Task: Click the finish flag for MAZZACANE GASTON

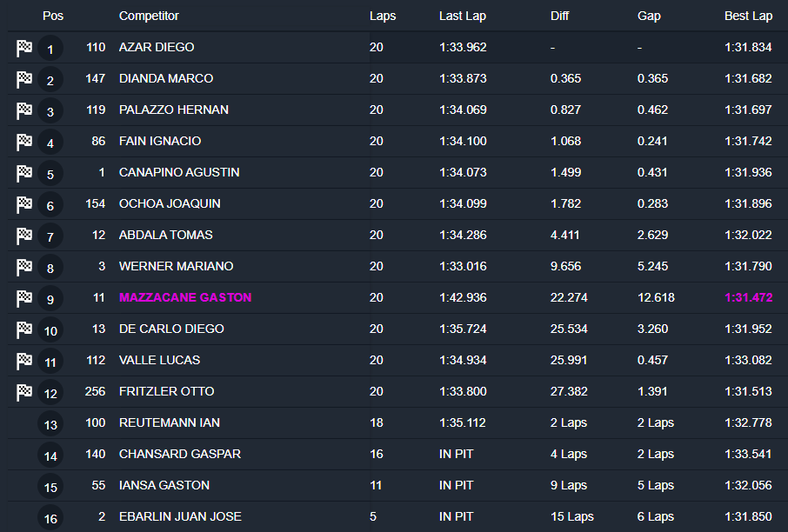Action: pos(24,298)
